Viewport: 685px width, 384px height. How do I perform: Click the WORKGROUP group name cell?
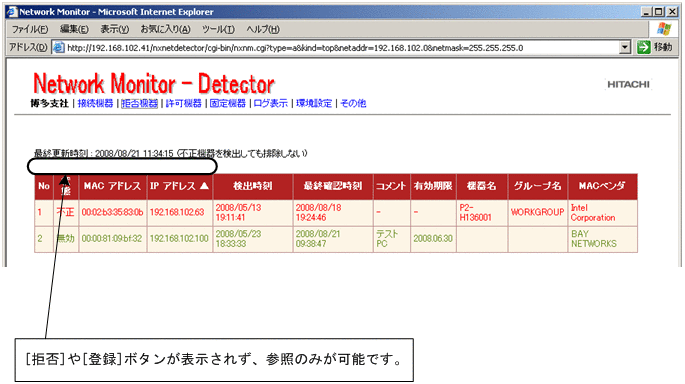point(537,212)
